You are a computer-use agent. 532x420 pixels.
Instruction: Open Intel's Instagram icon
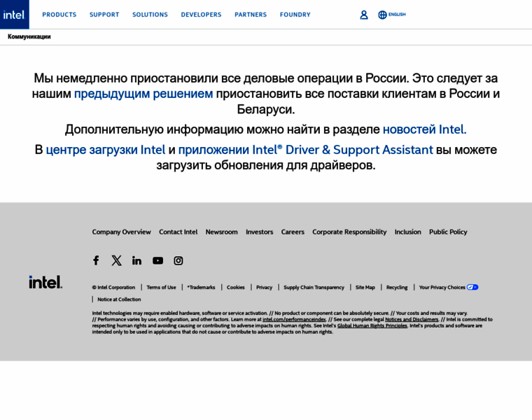click(x=178, y=260)
